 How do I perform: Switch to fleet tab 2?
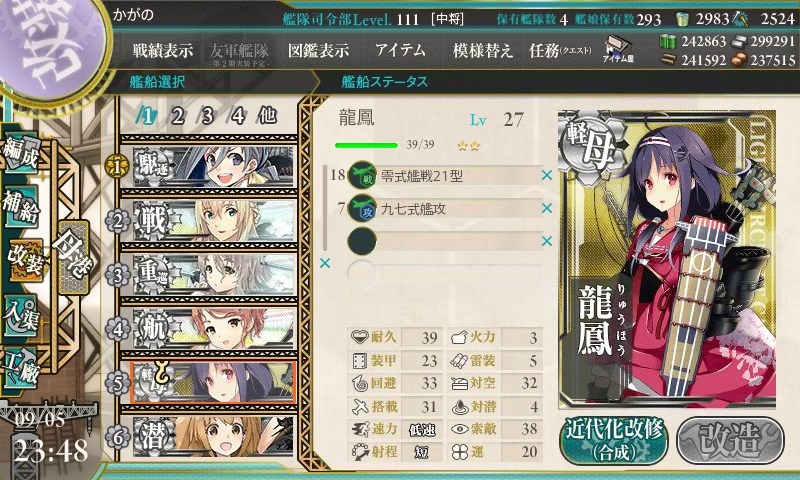[x=177, y=116]
